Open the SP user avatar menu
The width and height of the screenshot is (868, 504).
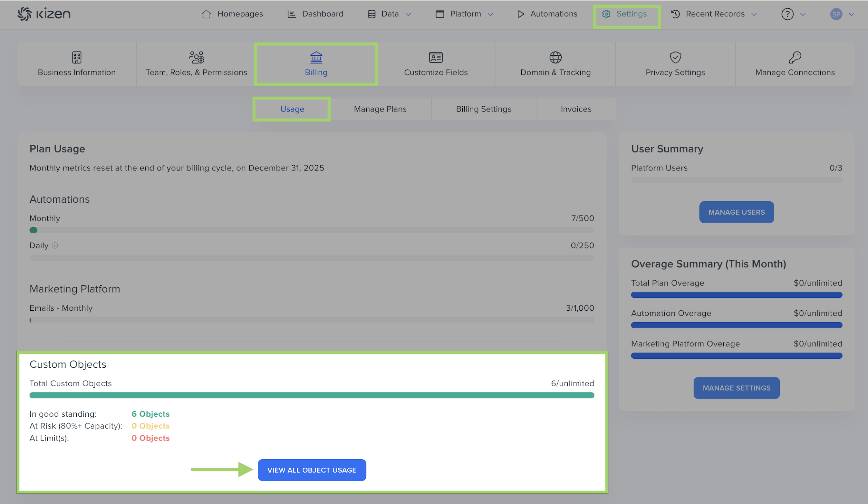[836, 14]
